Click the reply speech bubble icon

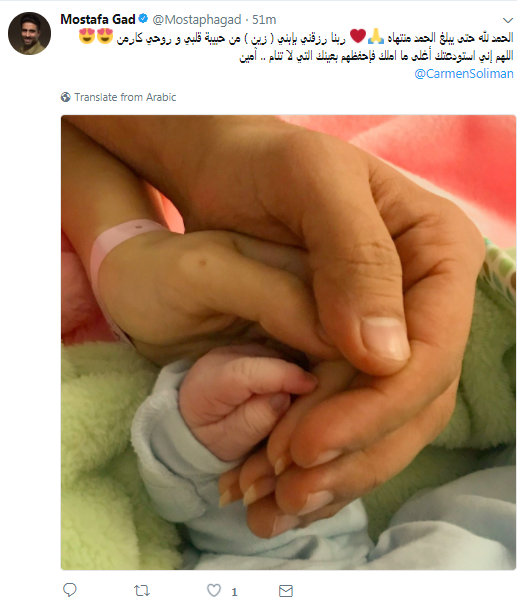pyautogui.click(x=70, y=590)
